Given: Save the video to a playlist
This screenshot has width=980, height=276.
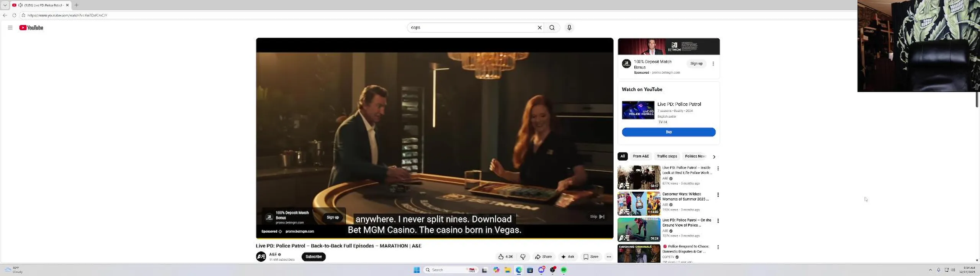Looking at the screenshot, I should (591, 257).
